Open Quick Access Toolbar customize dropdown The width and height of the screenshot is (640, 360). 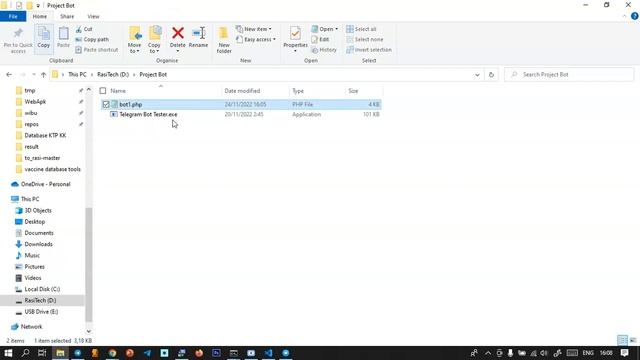[38, 6]
